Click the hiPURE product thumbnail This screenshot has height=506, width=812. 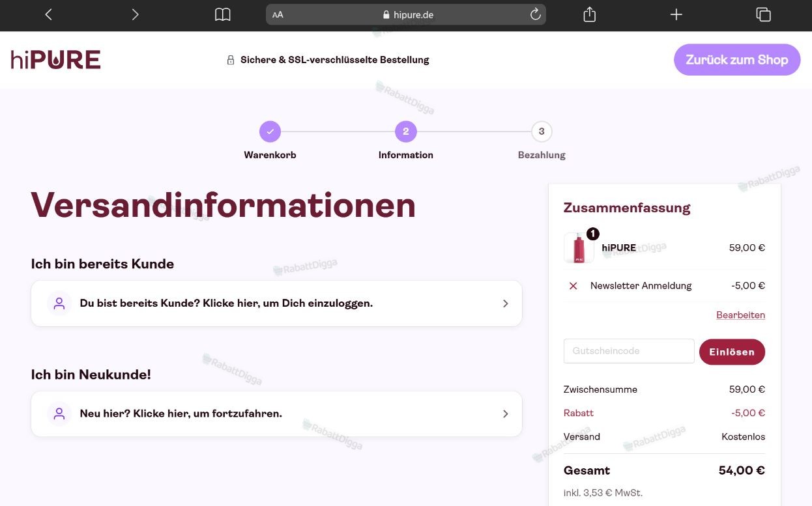click(x=579, y=248)
